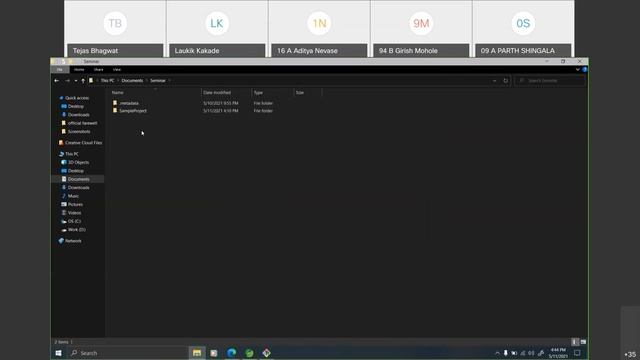The image size is (640, 360).
Task: Open the Work (D:) drive
Action: 76,229
